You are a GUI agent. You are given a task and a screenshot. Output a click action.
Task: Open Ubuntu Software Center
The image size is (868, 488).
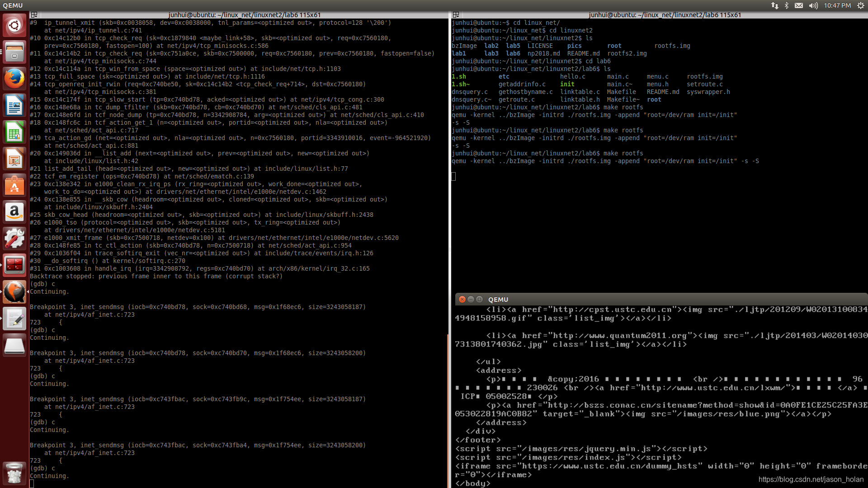14,185
